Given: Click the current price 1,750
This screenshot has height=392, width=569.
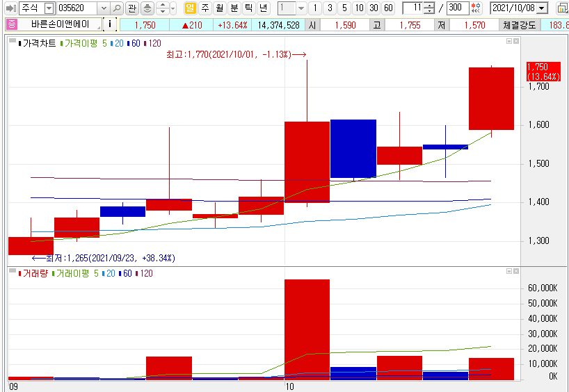Looking at the screenshot, I should coord(145,25).
